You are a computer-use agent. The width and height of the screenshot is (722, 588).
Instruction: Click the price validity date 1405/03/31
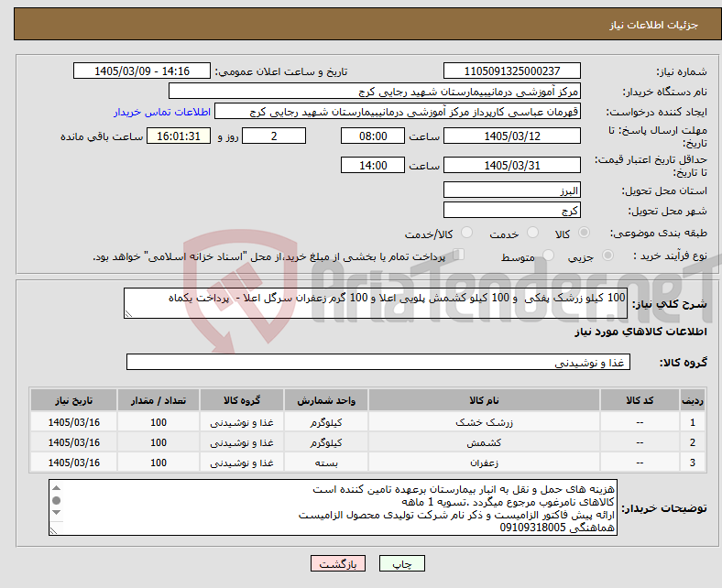tap(511, 165)
